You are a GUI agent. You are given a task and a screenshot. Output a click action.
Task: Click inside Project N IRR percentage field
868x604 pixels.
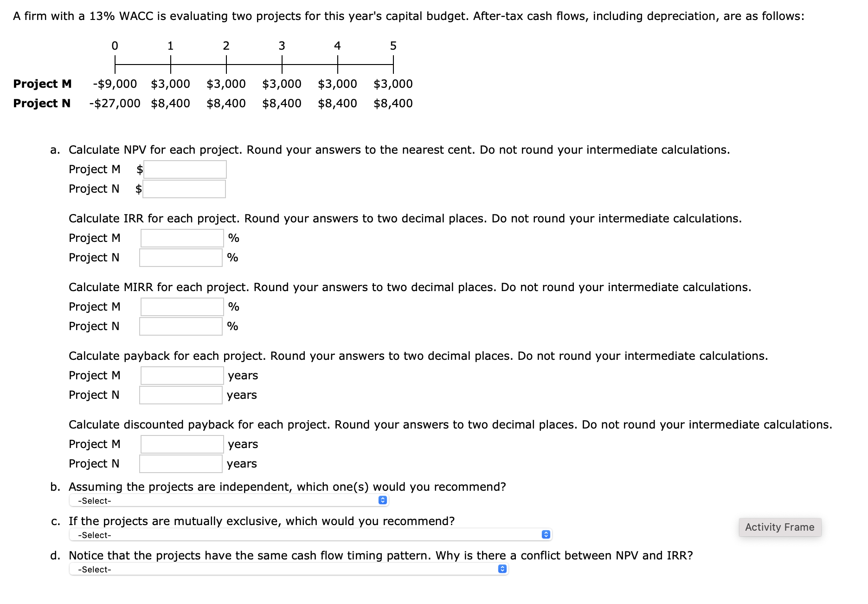(180, 258)
